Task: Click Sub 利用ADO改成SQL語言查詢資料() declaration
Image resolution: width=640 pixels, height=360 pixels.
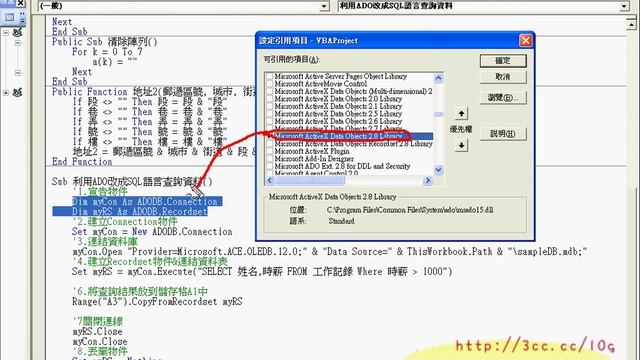Action: [x=132, y=182]
